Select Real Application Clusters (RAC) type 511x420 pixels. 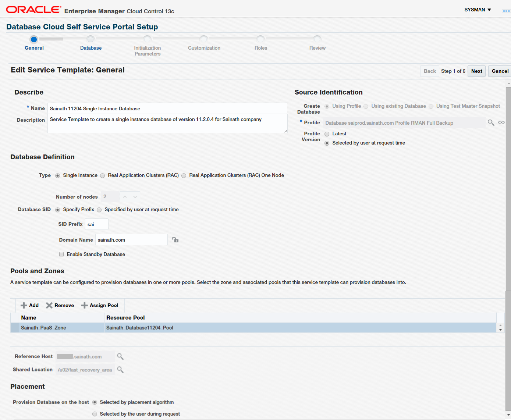click(102, 175)
